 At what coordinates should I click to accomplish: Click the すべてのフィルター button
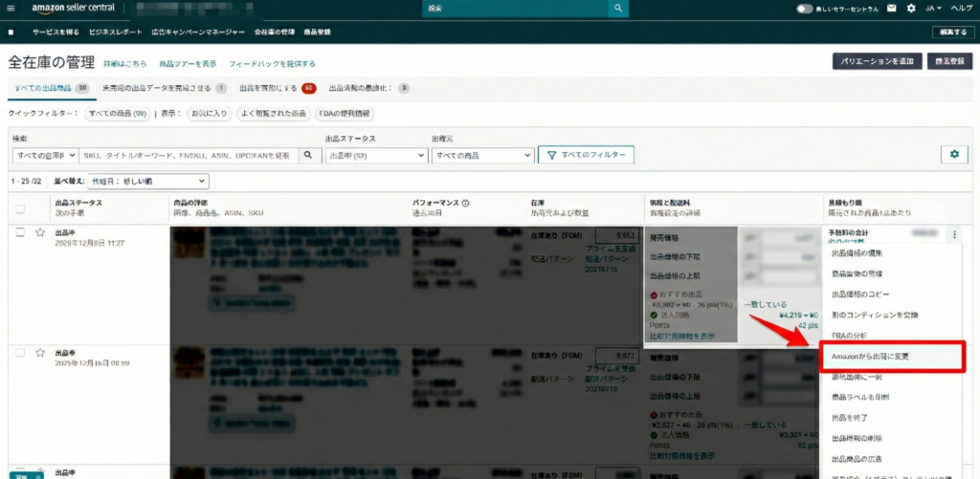(x=586, y=155)
